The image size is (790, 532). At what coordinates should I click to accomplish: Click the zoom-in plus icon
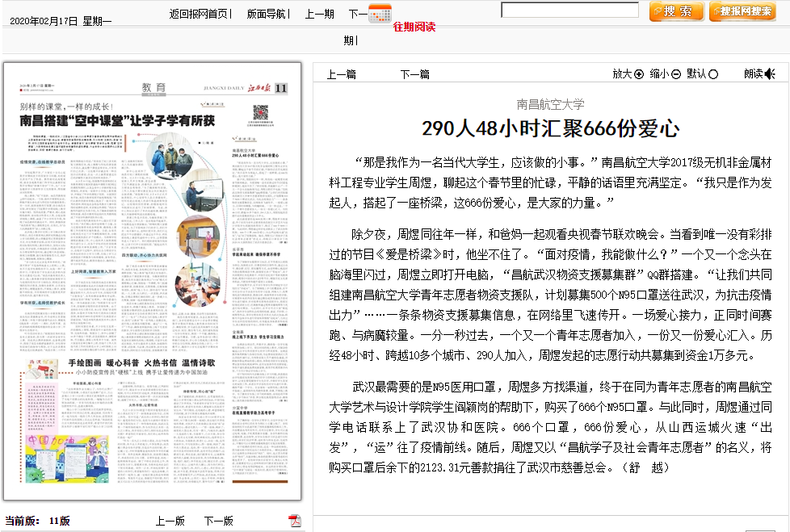point(639,74)
